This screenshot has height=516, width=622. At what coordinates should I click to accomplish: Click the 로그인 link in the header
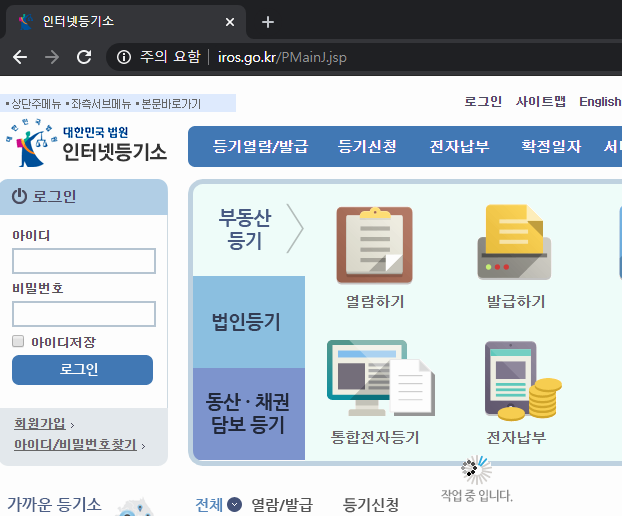[x=483, y=102]
